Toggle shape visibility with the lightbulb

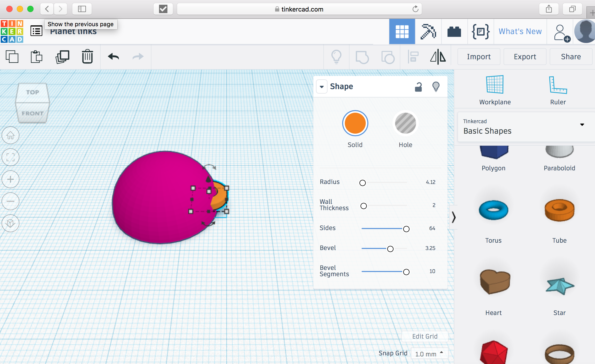[435, 86]
